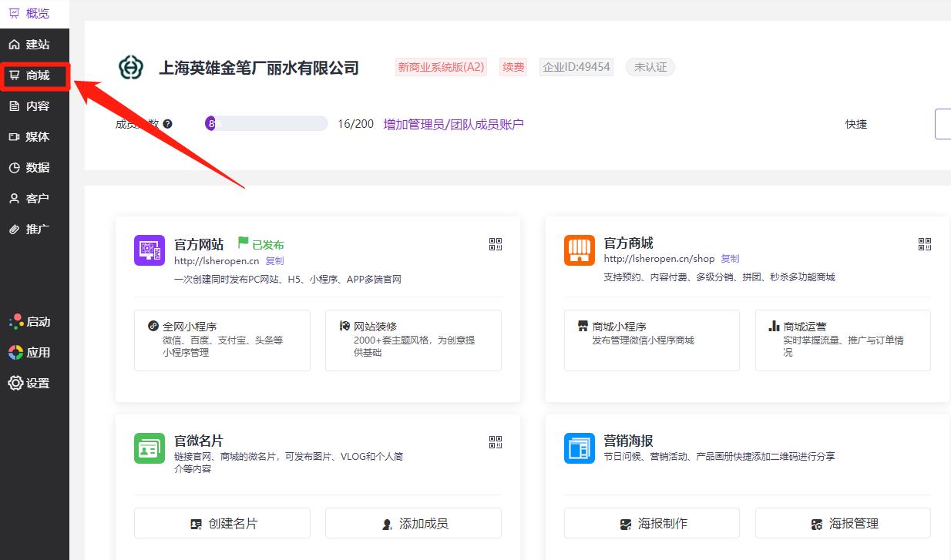
Task: Open the 增加管理员/团队成员账户 link
Action: [x=453, y=124]
